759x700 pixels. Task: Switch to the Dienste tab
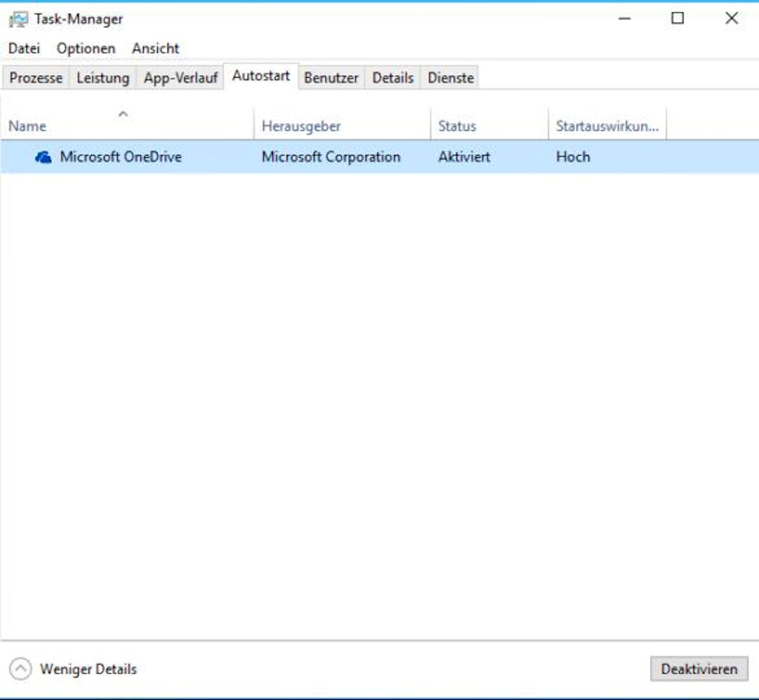pyautogui.click(x=451, y=78)
